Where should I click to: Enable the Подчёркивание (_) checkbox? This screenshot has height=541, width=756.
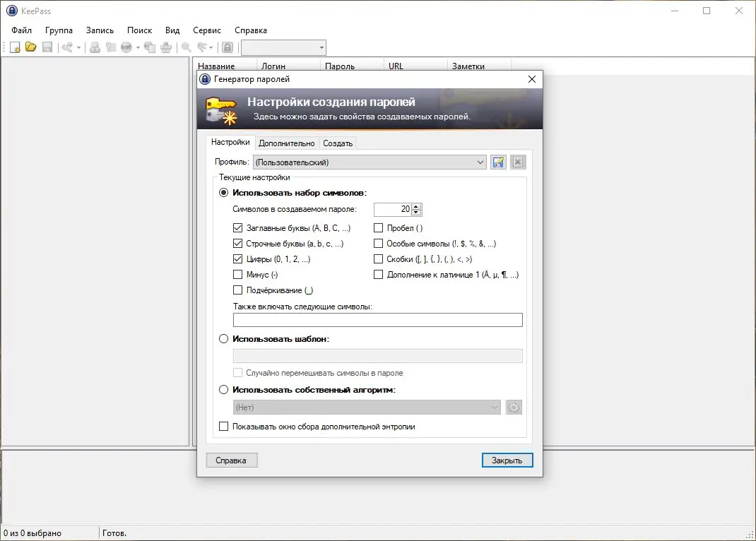[237, 290]
